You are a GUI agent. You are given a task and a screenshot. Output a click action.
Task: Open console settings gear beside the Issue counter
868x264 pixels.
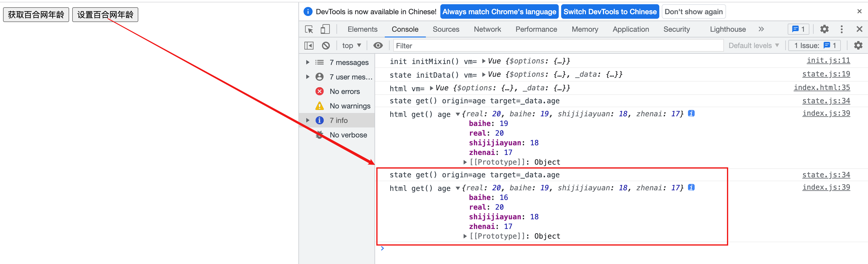858,46
